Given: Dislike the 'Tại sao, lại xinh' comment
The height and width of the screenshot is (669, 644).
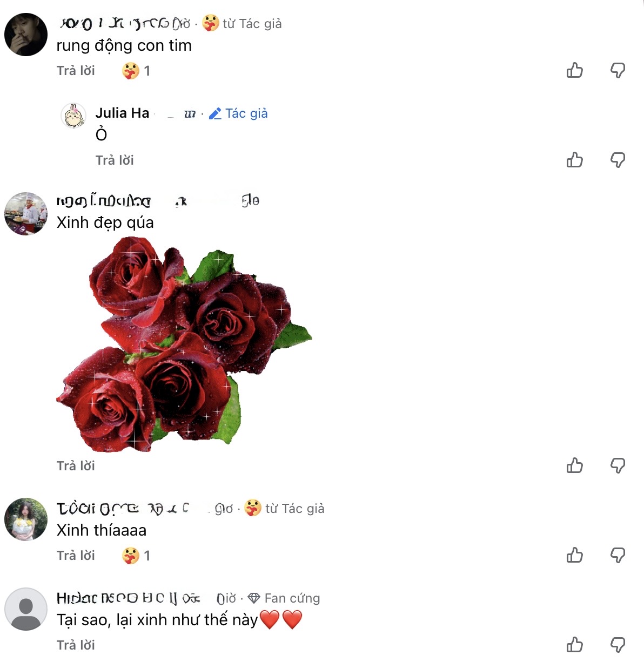Looking at the screenshot, I should (x=618, y=645).
